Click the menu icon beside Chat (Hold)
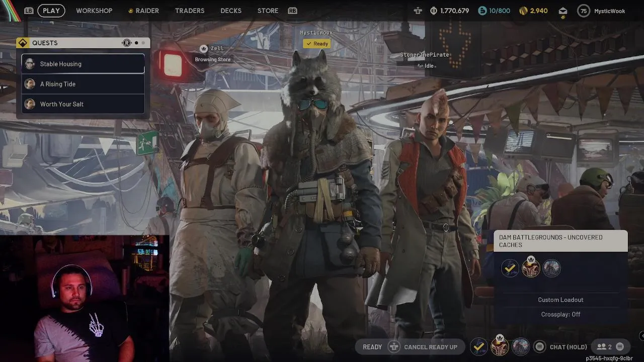 point(540,346)
